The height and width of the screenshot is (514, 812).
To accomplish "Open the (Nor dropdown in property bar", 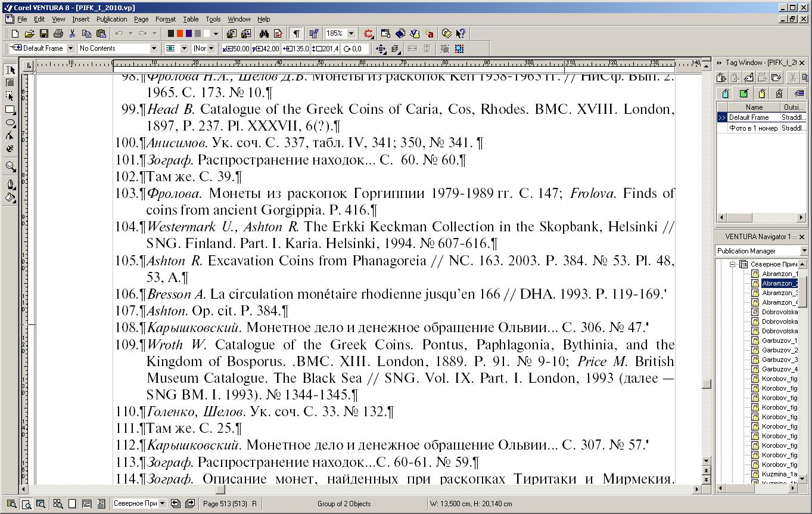I will coord(211,48).
